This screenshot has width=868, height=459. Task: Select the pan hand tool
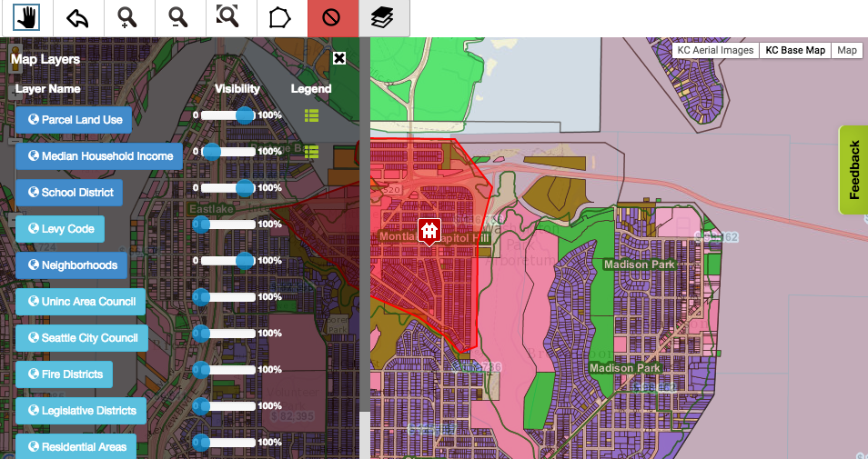pyautogui.click(x=26, y=18)
